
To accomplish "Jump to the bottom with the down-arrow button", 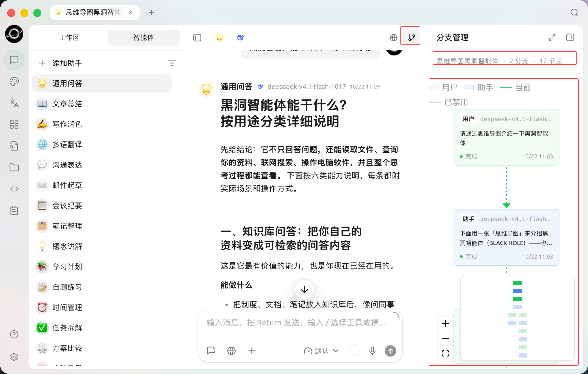I will click(304, 290).
